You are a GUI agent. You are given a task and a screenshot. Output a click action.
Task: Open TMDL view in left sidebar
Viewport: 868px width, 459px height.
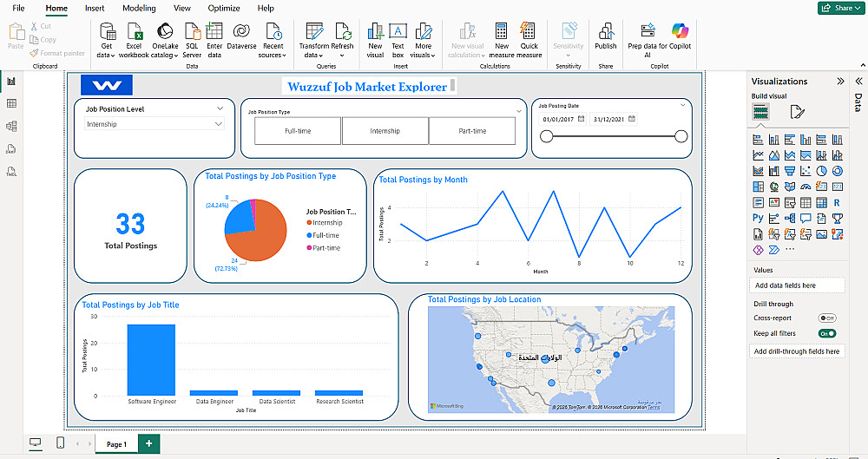point(11,172)
